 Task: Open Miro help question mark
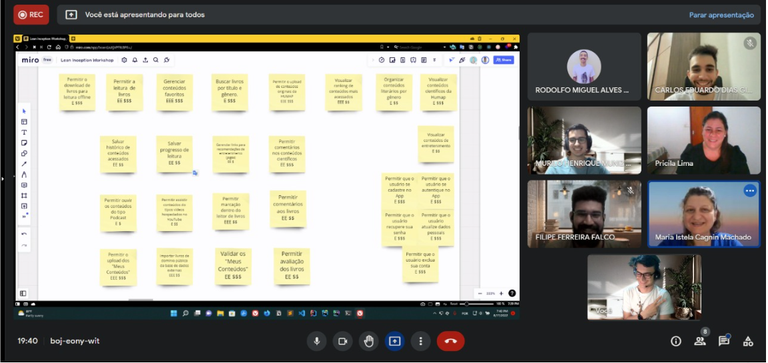pyautogui.click(x=512, y=293)
